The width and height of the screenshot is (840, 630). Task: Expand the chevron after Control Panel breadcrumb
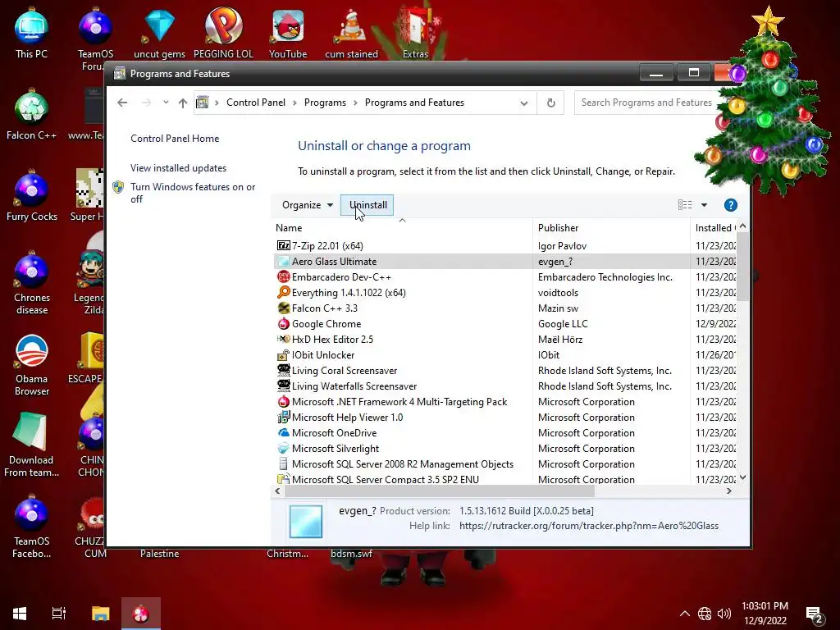294,103
